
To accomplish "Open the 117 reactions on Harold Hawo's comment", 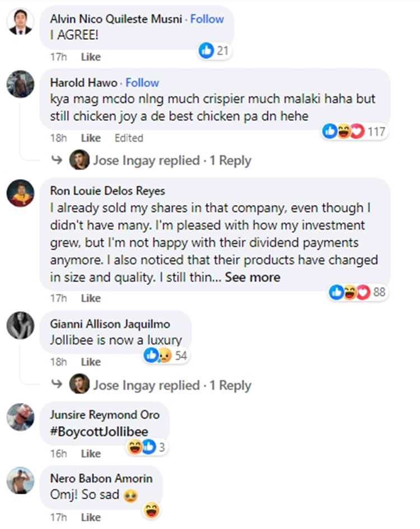I will click(x=354, y=132).
